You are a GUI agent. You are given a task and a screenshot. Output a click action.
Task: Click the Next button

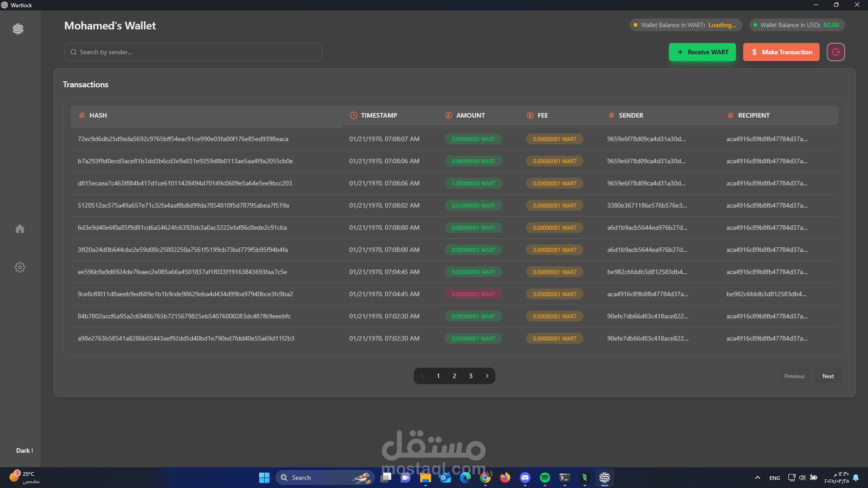[828, 376]
